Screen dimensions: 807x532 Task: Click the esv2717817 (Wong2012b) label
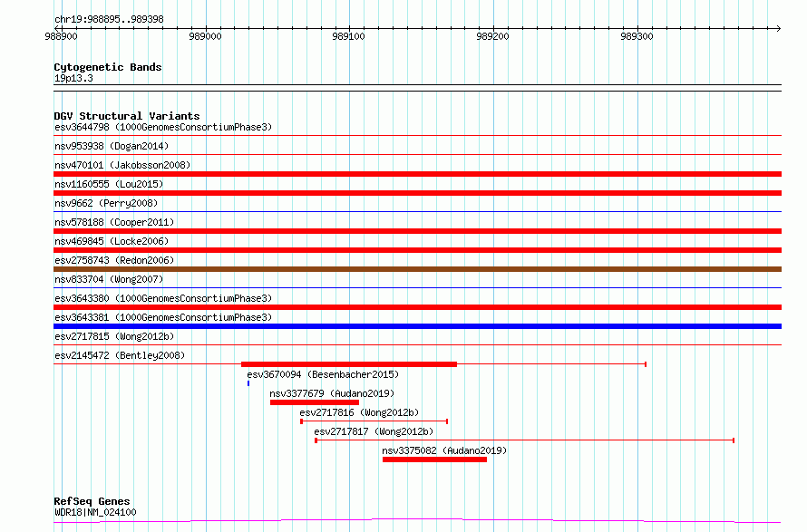point(374,431)
